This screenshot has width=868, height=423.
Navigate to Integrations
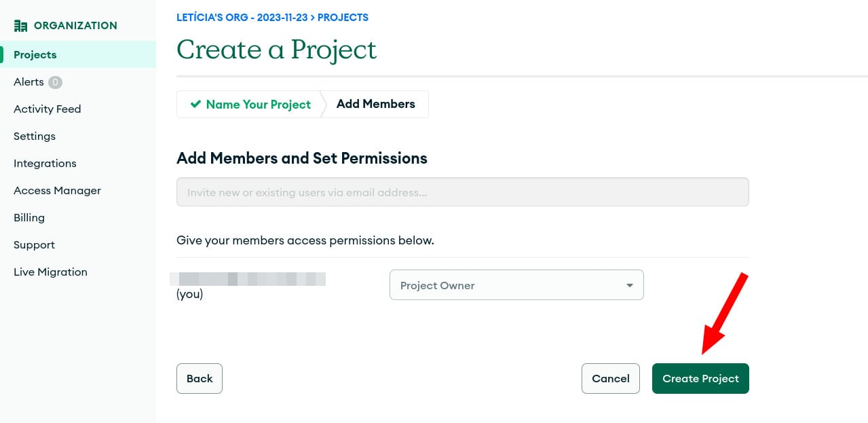click(x=45, y=163)
